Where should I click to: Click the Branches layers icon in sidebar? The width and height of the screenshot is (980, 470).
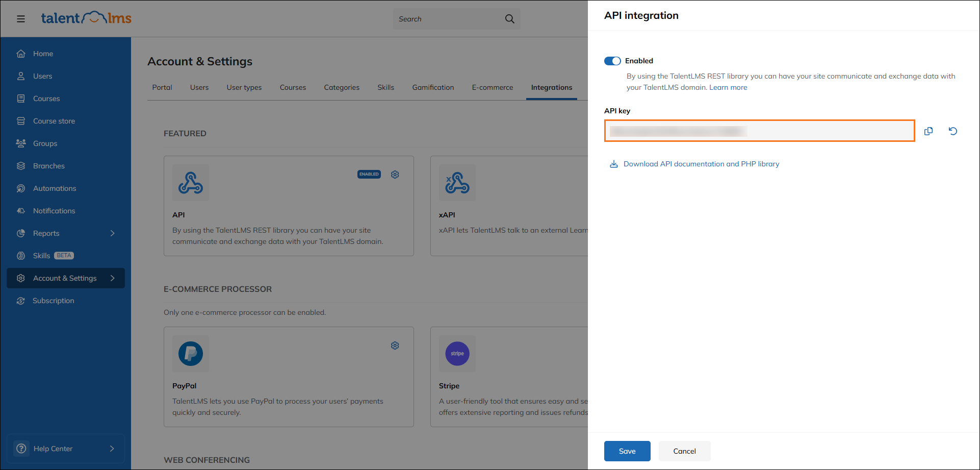21,166
